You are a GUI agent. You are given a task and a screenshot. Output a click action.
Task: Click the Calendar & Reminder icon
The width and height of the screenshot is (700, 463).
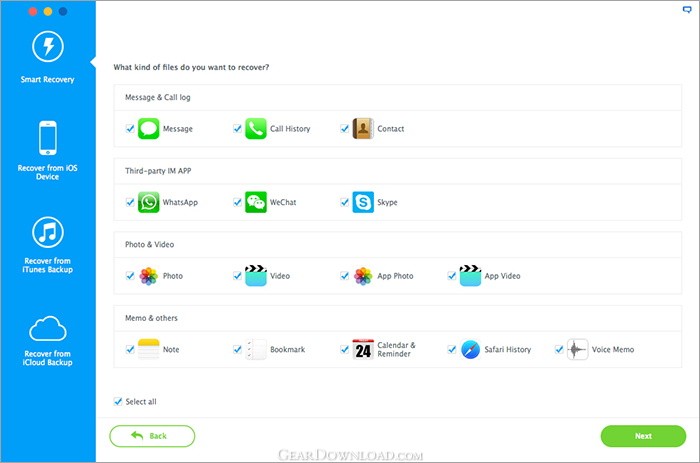tap(363, 350)
